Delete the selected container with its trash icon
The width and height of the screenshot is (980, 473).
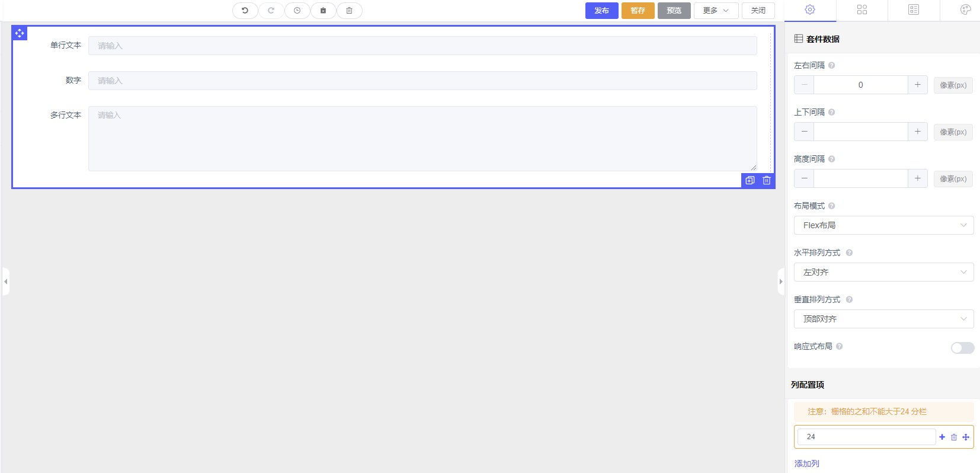pyautogui.click(x=767, y=180)
